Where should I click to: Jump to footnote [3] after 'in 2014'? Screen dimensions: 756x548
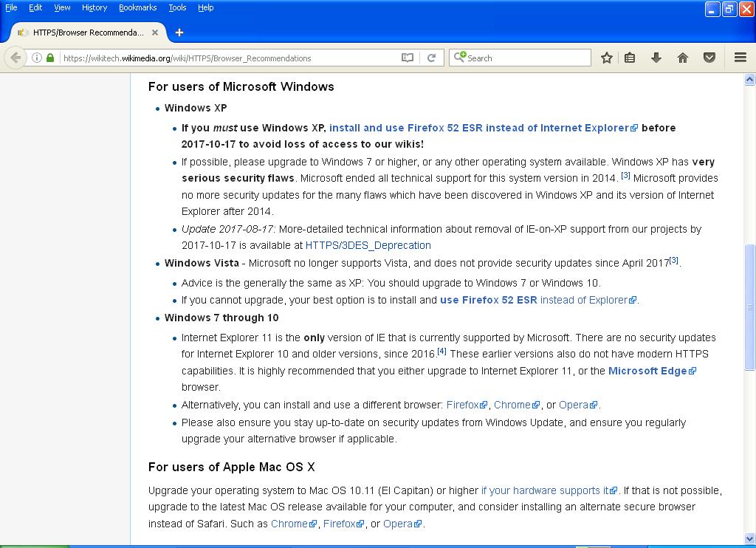(x=625, y=176)
